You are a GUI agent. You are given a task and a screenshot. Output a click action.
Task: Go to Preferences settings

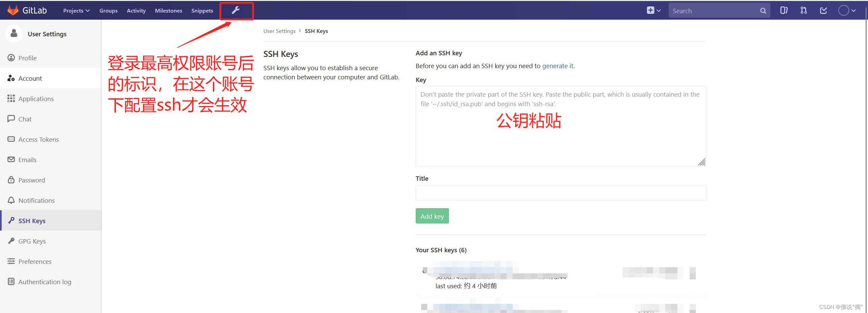pos(51,261)
